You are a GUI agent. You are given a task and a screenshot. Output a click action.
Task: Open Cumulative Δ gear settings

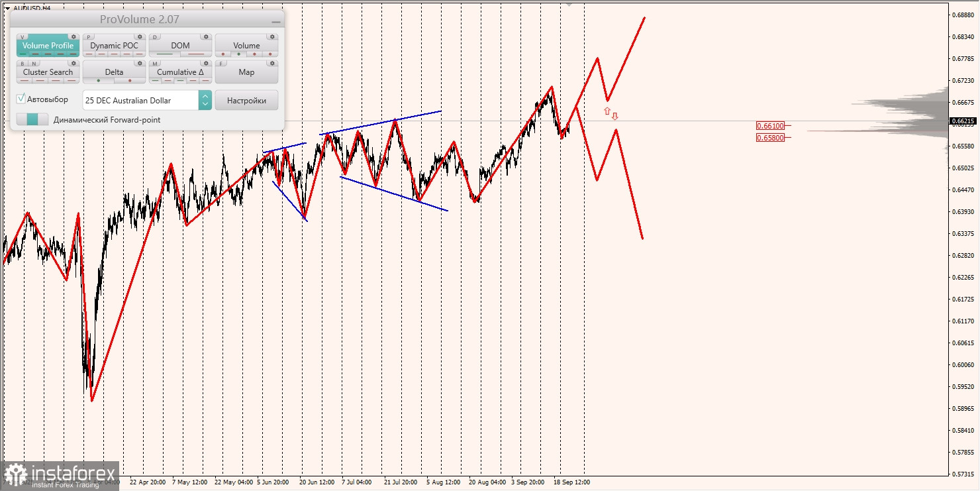pos(206,64)
